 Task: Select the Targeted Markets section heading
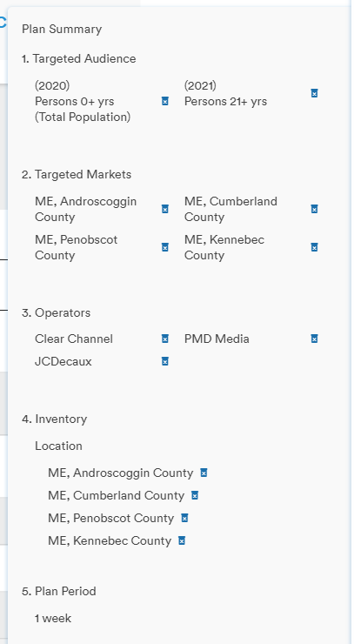click(77, 175)
